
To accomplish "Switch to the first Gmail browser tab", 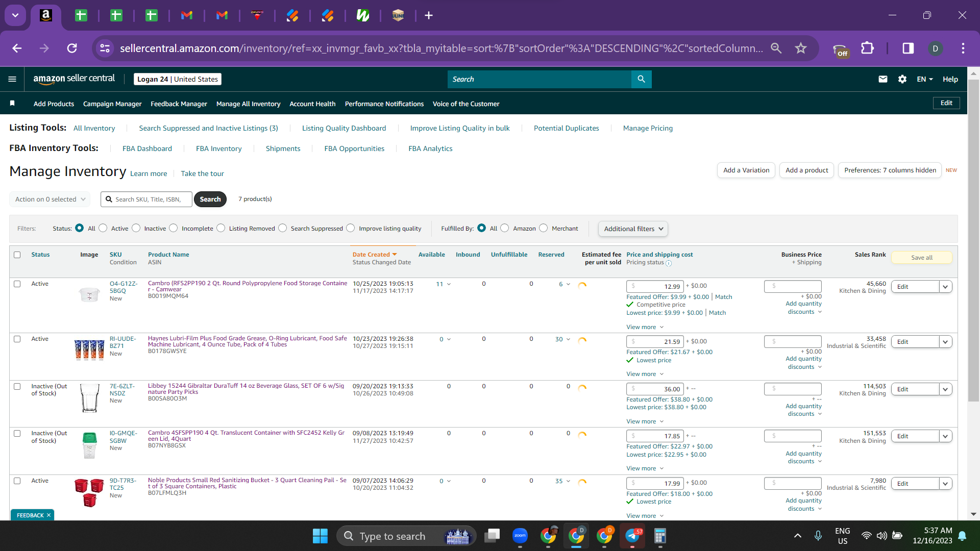I will 187,16.
